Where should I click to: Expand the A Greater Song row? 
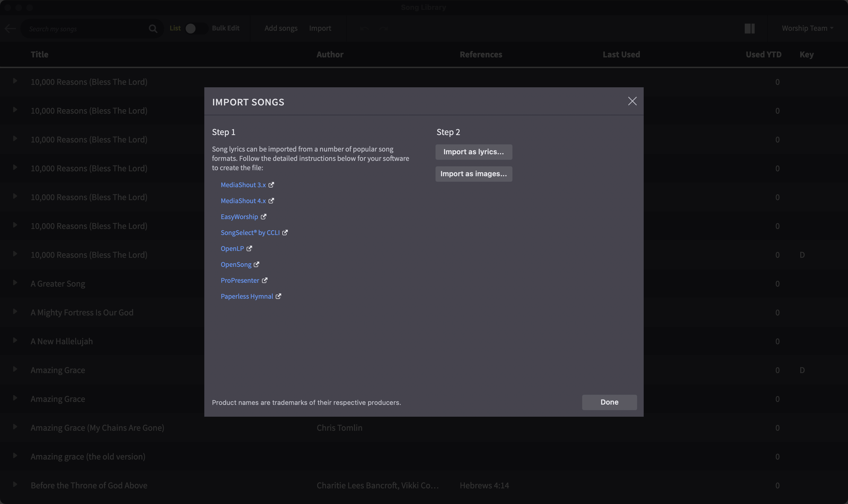pyautogui.click(x=15, y=282)
